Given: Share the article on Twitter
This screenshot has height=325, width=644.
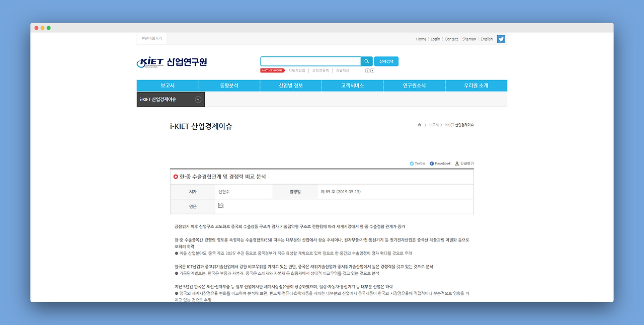Looking at the screenshot, I should pos(418,164).
